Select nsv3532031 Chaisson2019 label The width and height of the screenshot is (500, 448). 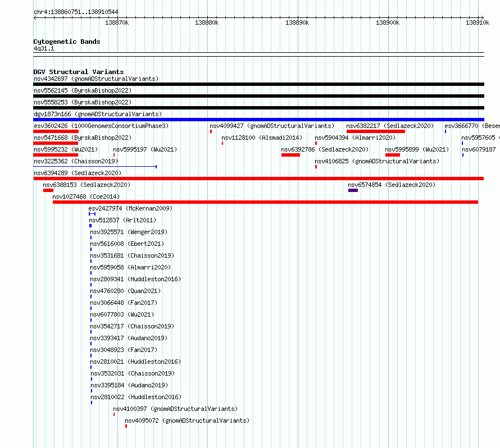click(133, 373)
